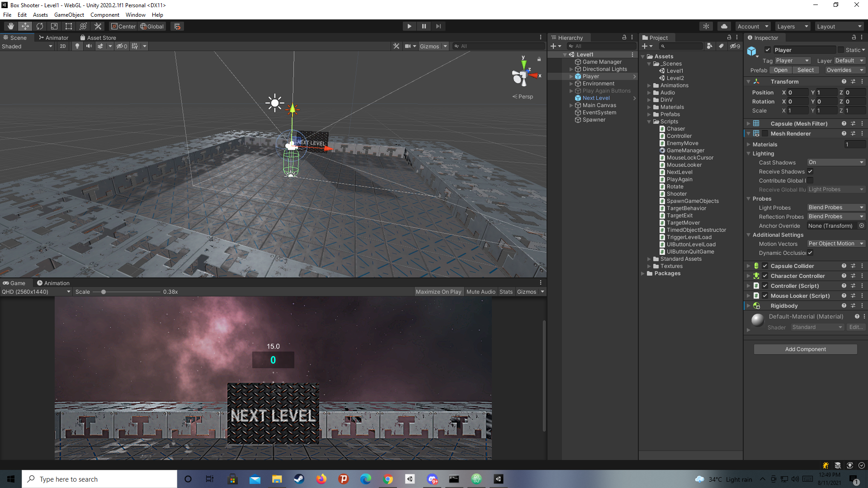Open Rigidbody component options menu
Screen dimensions: 868x488
(x=862, y=306)
